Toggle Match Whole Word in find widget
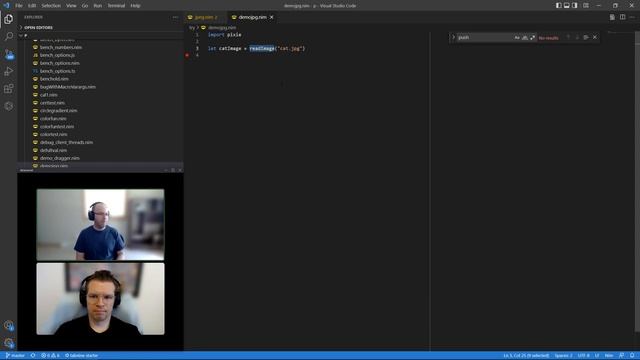The width and height of the screenshot is (640, 360). coord(525,38)
